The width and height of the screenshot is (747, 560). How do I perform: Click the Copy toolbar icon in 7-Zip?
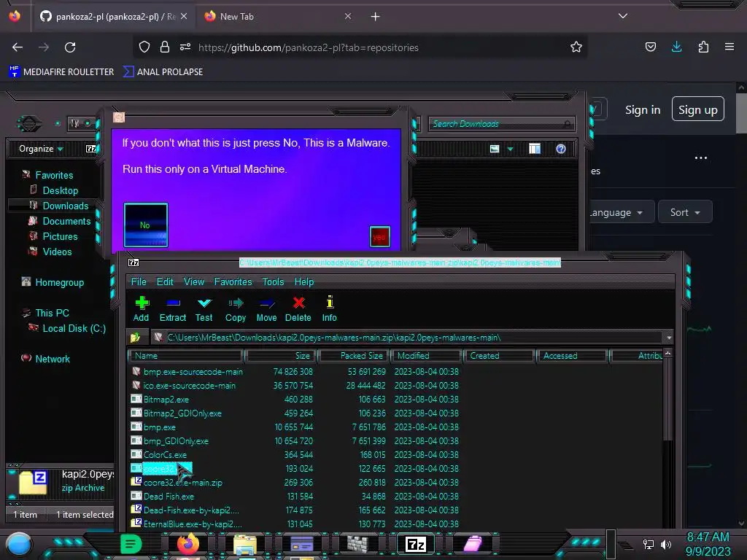pyautogui.click(x=236, y=309)
